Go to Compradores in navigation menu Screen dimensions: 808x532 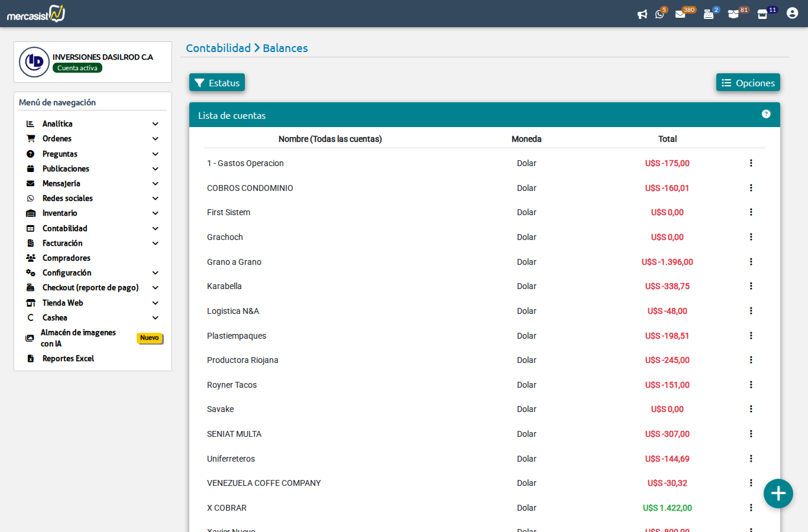click(x=66, y=258)
